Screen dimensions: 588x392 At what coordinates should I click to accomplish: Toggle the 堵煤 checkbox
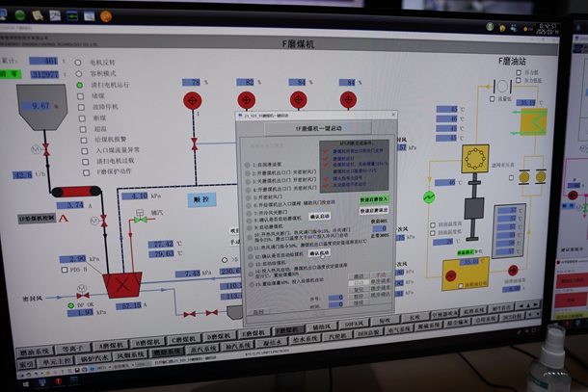point(82,95)
